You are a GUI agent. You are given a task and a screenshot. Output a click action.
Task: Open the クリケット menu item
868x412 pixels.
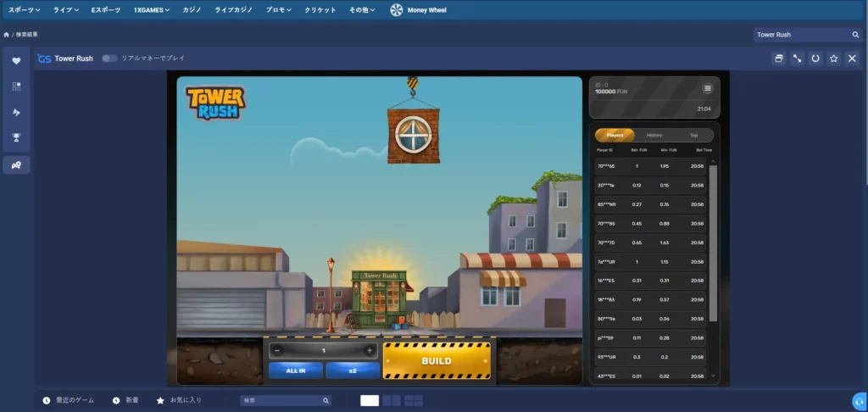320,10
